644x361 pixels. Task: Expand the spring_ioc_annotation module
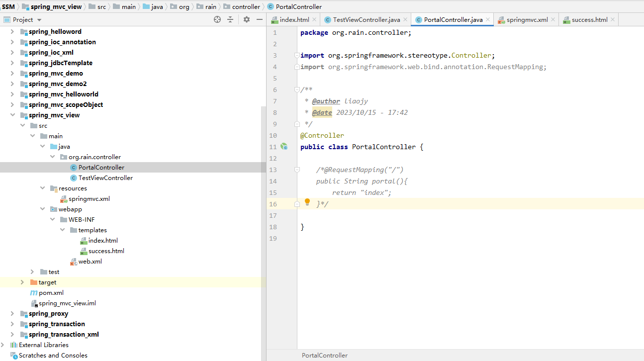tap(12, 42)
